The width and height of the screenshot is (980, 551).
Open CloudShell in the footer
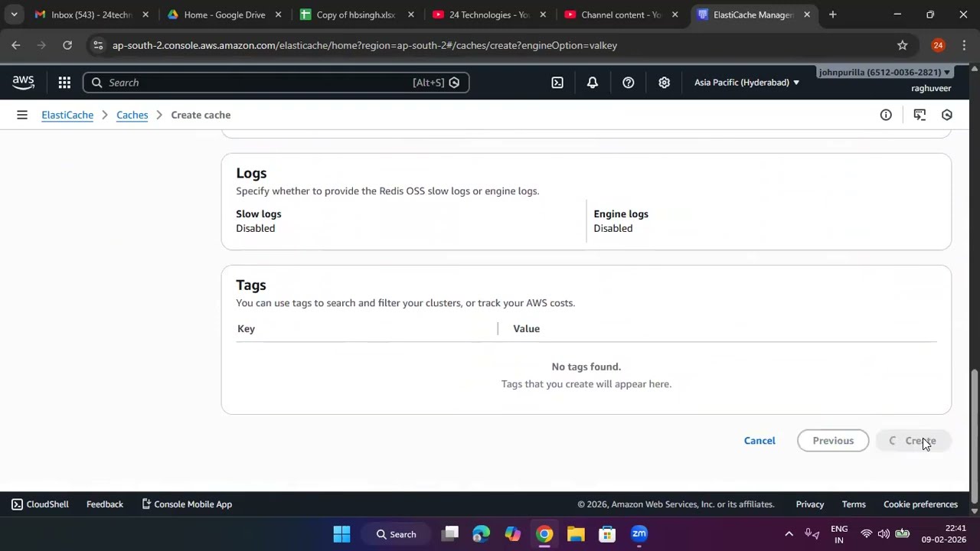pos(40,504)
